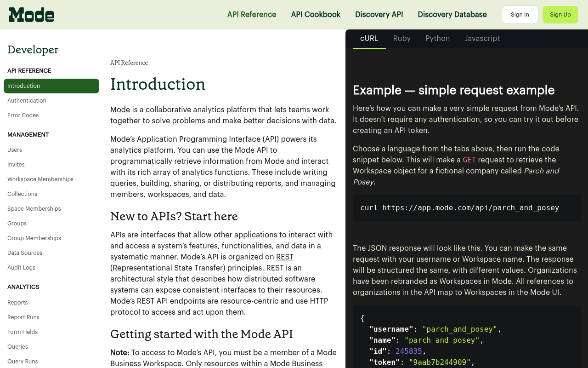
Task: Select Introduction in the sidebar
Action: coord(51,86)
